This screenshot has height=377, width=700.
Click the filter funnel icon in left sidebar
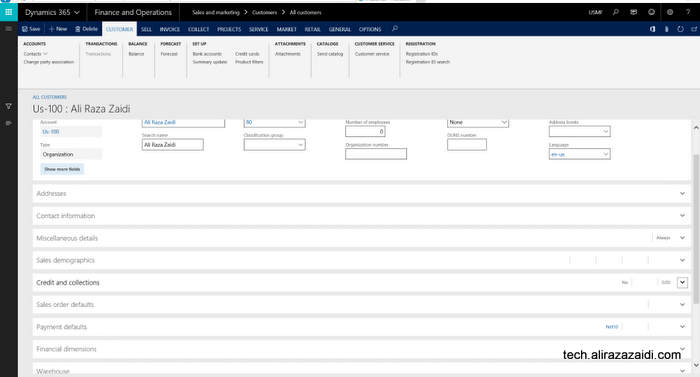tap(8, 106)
